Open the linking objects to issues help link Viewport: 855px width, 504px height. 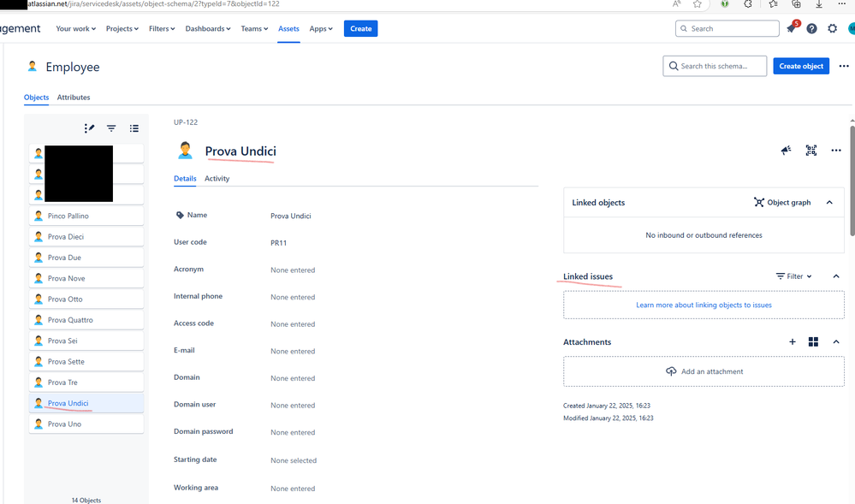click(x=703, y=305)
